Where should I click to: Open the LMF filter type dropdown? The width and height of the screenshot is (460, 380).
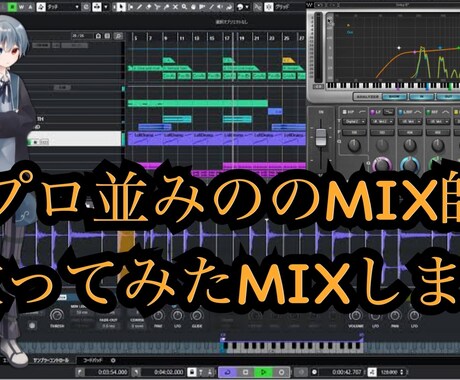(x=410, y=122)
